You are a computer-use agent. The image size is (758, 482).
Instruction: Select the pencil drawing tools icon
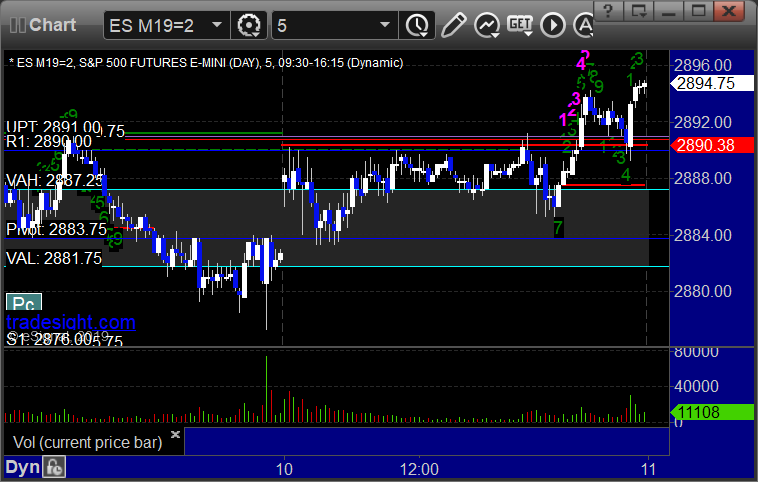453,25
